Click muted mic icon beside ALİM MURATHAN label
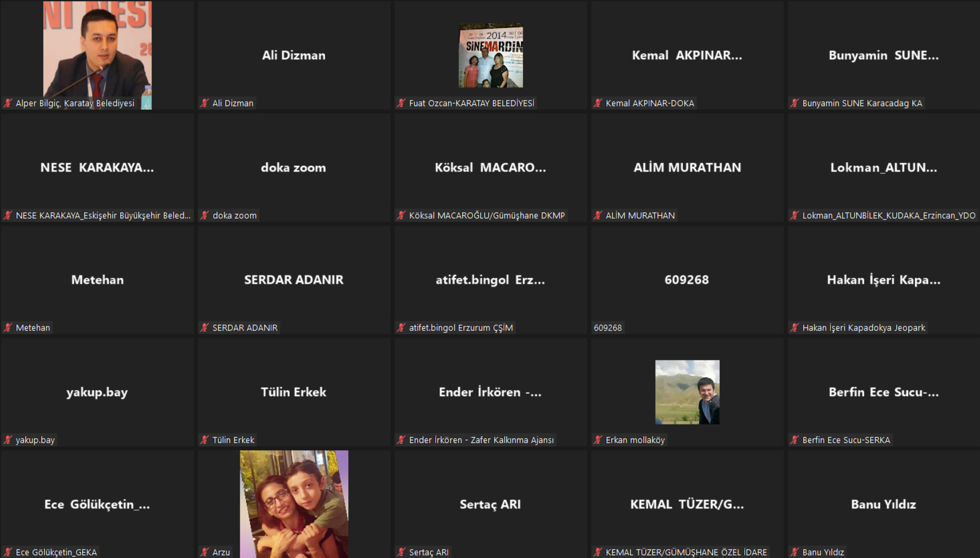Viewport: 980px width, 558px height. [x=598, y=215]
